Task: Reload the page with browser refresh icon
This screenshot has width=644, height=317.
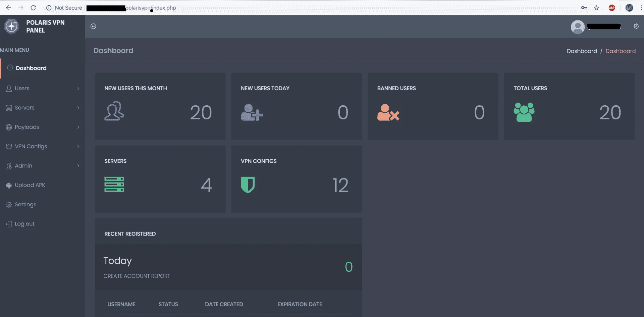Action: (x=33, y=8)
